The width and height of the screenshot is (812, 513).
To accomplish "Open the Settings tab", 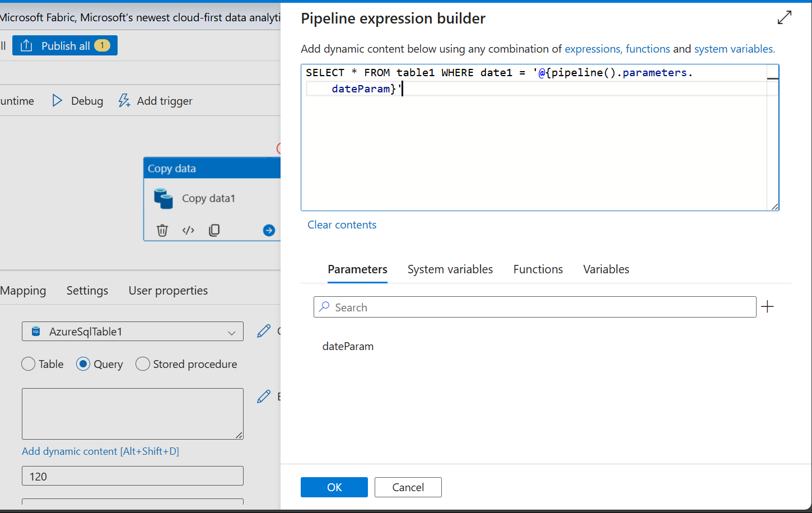I will click(87, 291).
